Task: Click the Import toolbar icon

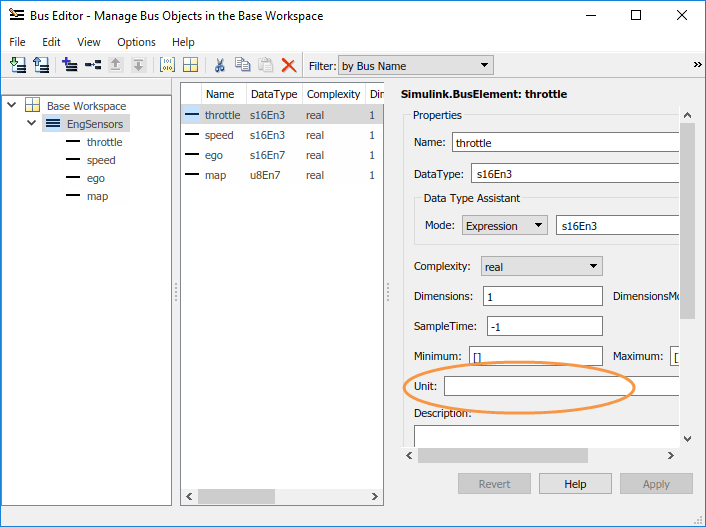Action: (18, 65)
